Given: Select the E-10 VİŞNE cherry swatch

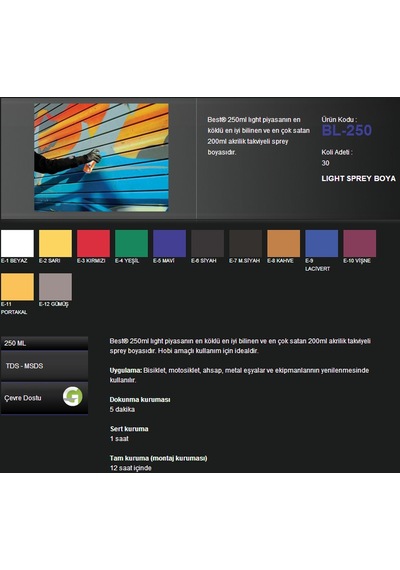Looking at the screenshot, I should click(360, 243).
